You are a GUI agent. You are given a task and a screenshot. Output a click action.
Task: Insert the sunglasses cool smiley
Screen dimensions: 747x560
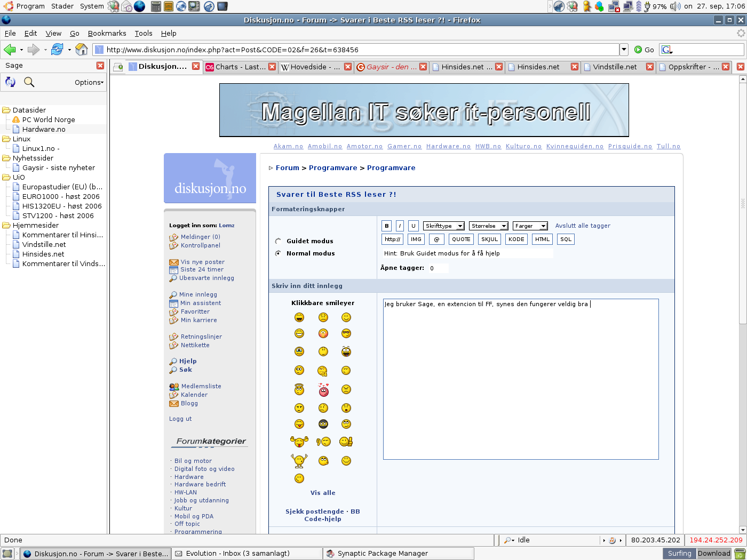click(x=346, y=333)
